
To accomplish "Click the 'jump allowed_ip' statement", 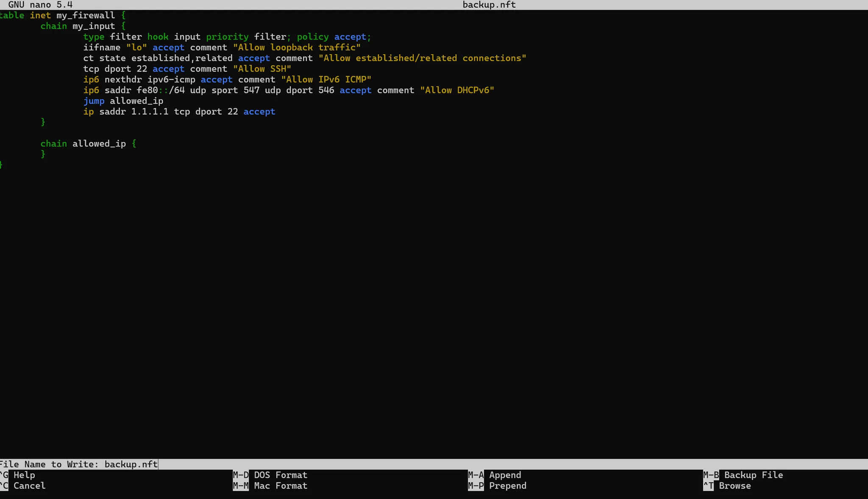I will (x=123, y=101).
